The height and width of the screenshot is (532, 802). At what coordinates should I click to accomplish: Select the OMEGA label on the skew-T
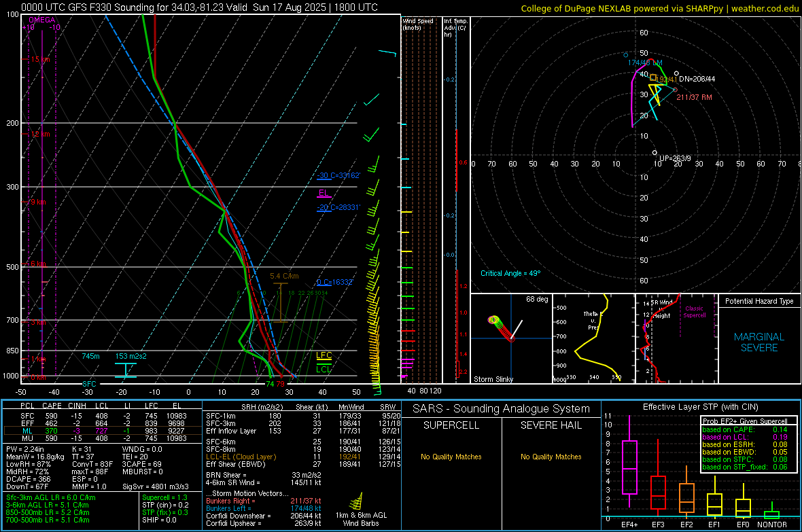click(x=42, y=20)
